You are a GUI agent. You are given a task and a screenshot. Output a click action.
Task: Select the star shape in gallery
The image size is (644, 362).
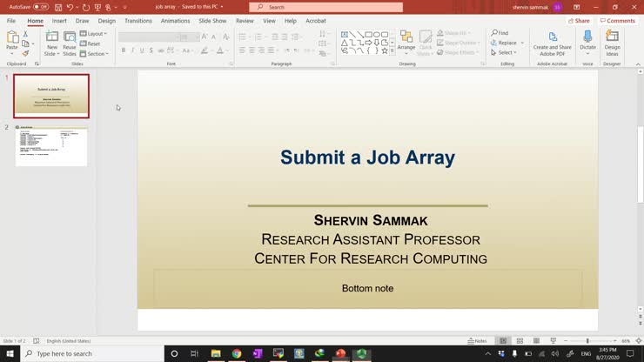pyautogui.click(x=385, y=51)
